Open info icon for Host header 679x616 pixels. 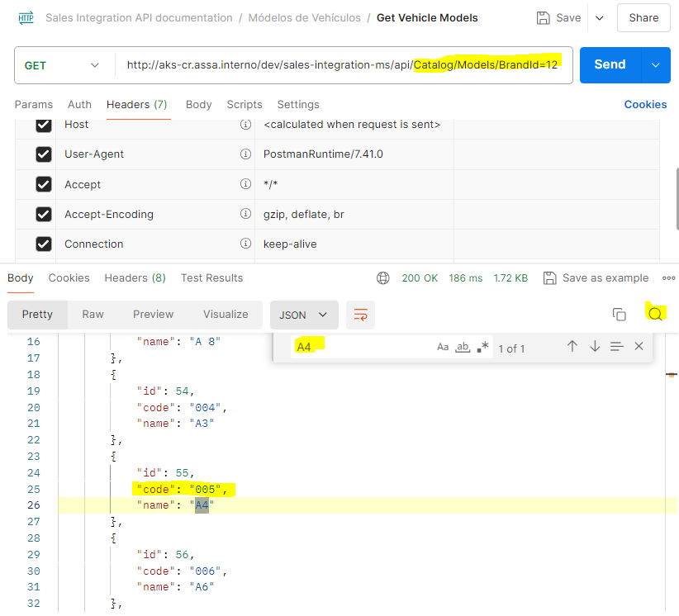(245, 125)
